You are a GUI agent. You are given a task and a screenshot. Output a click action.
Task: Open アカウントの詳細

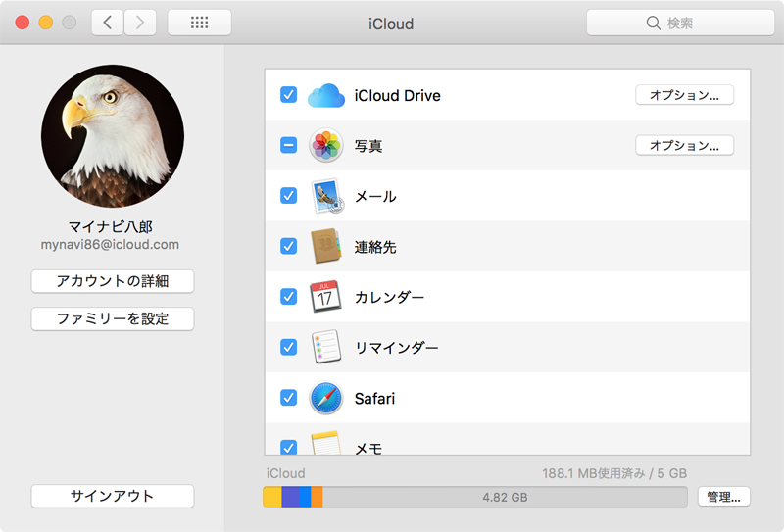point(113,281)
